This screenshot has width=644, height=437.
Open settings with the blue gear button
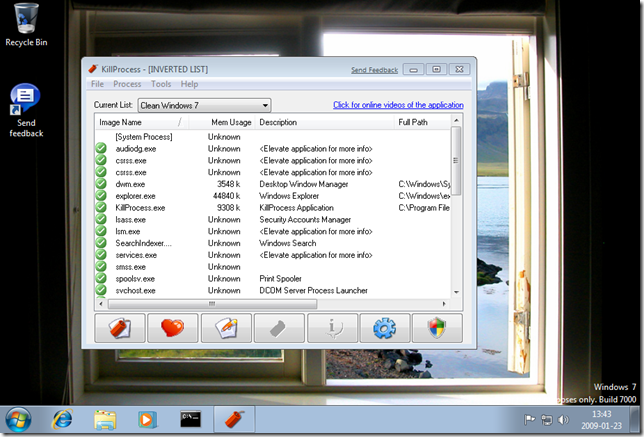click(x=385, y=328)
